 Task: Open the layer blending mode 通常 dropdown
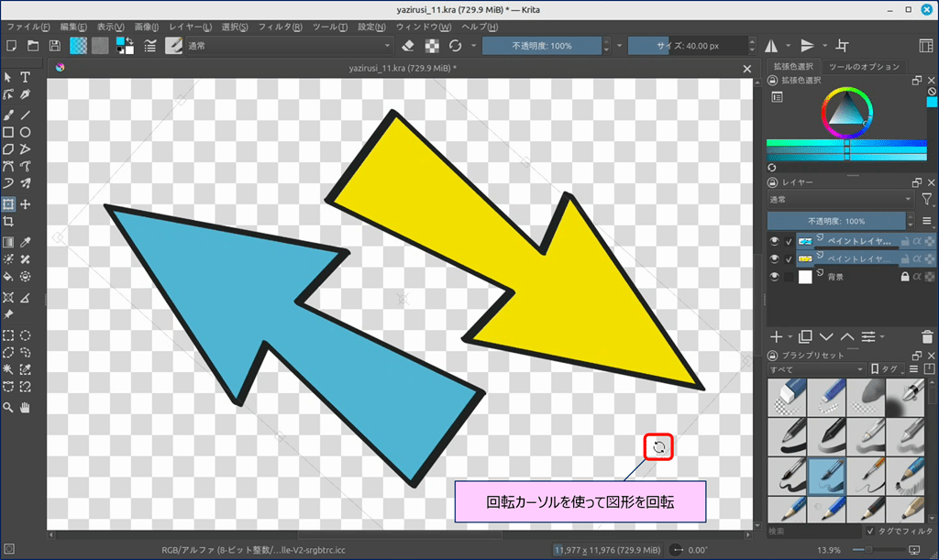coord(840,199)
